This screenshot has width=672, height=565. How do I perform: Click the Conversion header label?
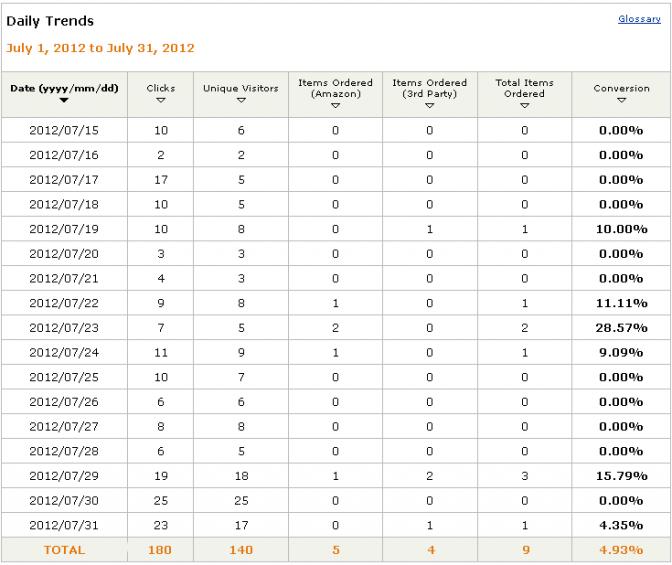tap(621, 88)
